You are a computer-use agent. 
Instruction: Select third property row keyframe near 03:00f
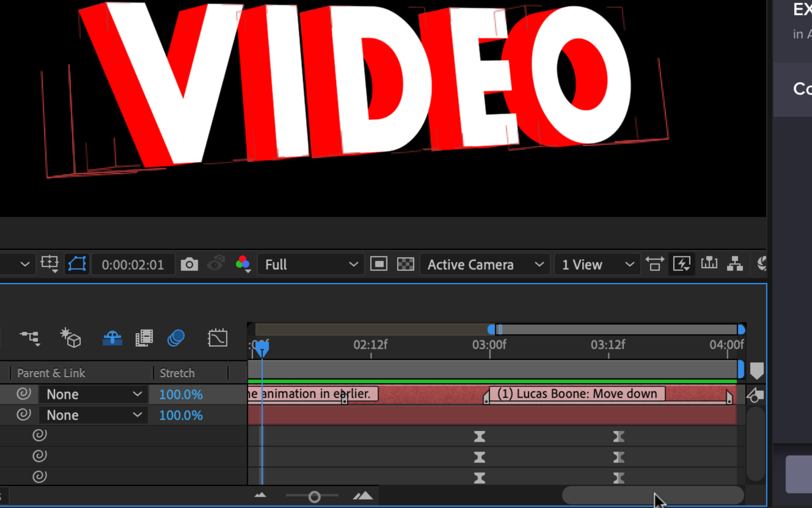(x=479, y=478)
